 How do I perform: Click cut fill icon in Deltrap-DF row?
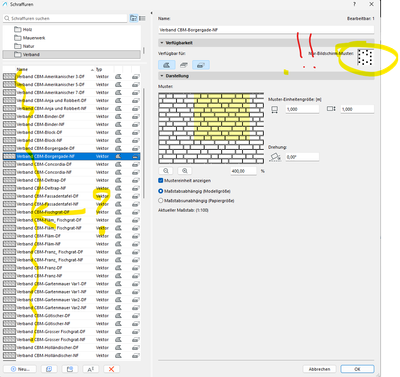pos(135,180)
